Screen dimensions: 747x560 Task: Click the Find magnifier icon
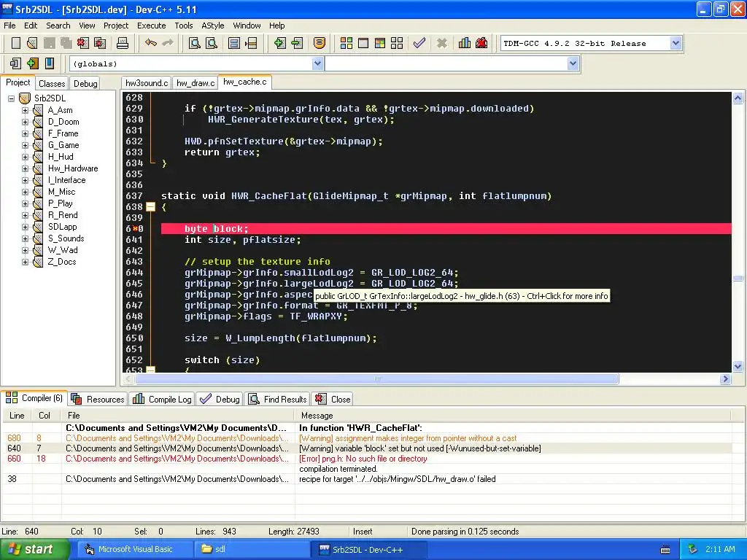click(194, 43)
